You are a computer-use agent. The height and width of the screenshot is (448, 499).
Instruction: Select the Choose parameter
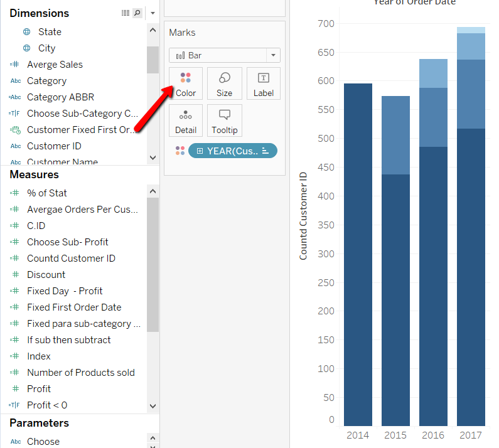coord(43,442)
